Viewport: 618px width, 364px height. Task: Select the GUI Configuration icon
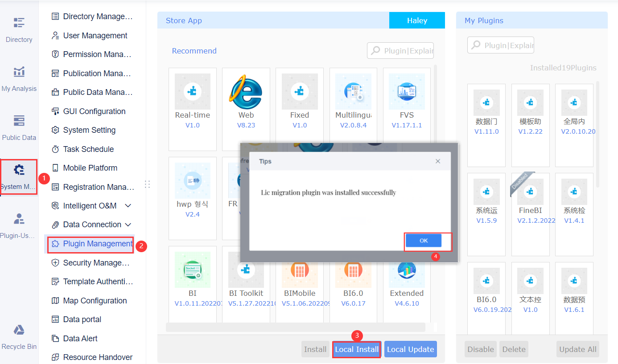click(x=54, y=111)
